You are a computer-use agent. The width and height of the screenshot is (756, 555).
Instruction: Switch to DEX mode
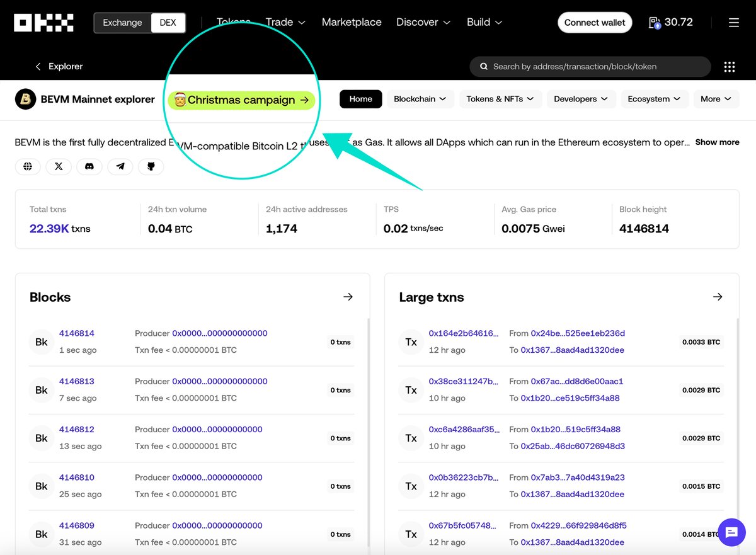tap(168, 23)
